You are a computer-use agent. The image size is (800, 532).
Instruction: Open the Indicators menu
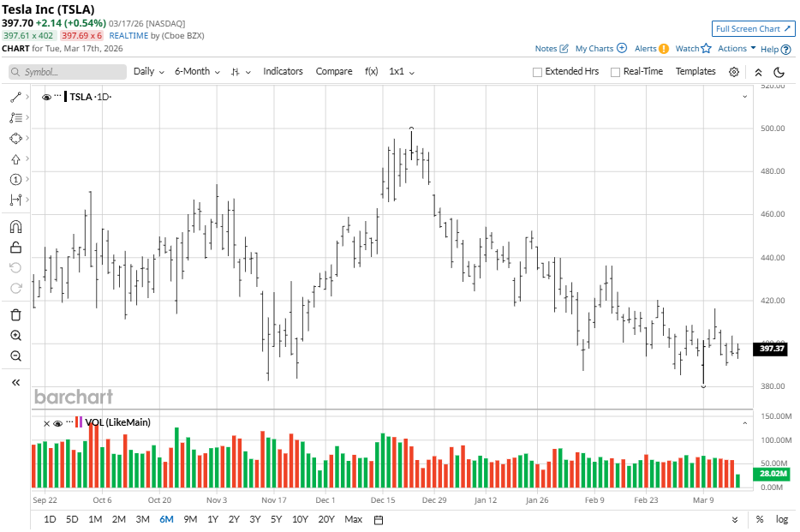(283, 72)
